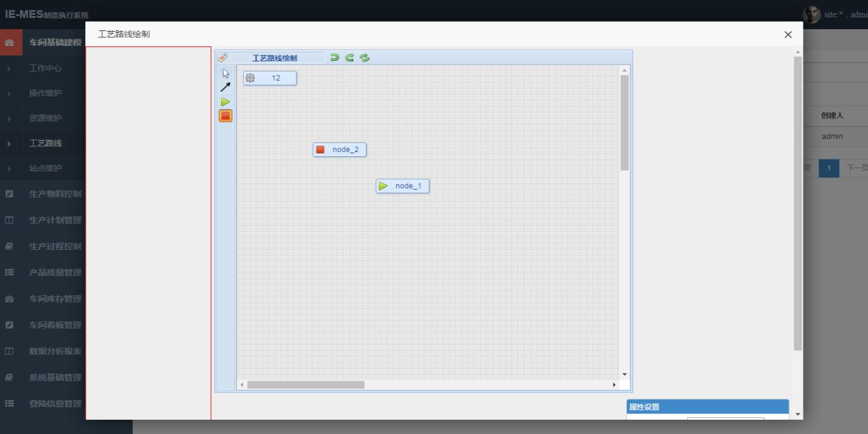Viewport: 868px width, 434px height.
Task: Click the canvas horizontal scrollbar thumb
Action: click(306, 385)
